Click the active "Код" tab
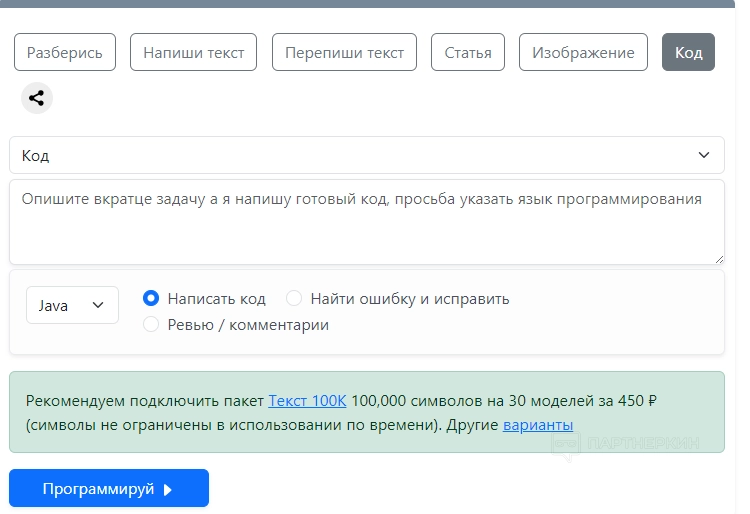Image resolution: width=750 pixels, height=514 pixels. point(688,52)
